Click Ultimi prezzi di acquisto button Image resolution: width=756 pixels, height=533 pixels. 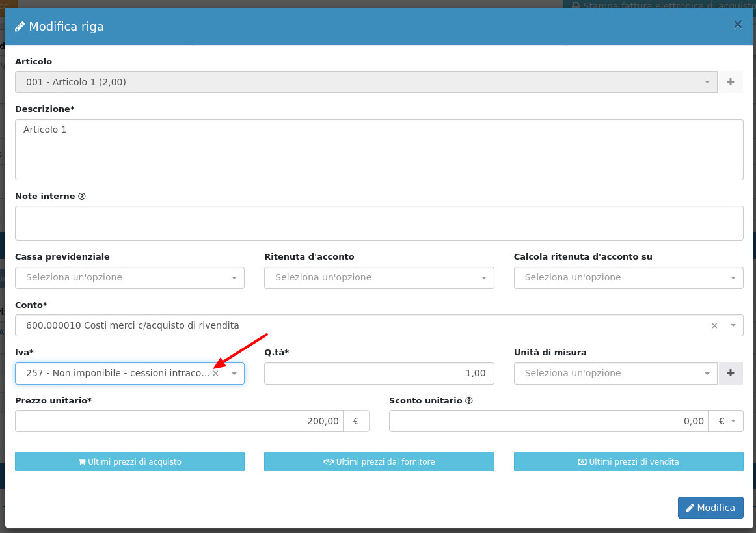tap(129, 461)
